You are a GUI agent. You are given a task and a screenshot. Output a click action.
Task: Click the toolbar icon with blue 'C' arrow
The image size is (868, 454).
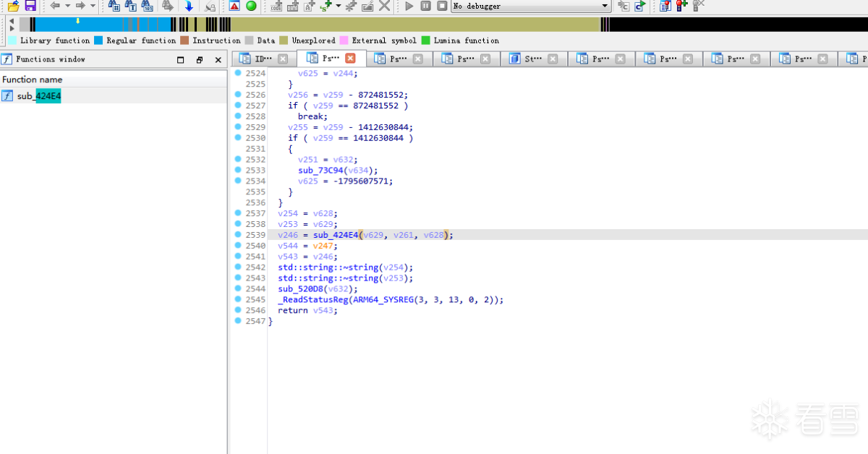tap(640, 6)
